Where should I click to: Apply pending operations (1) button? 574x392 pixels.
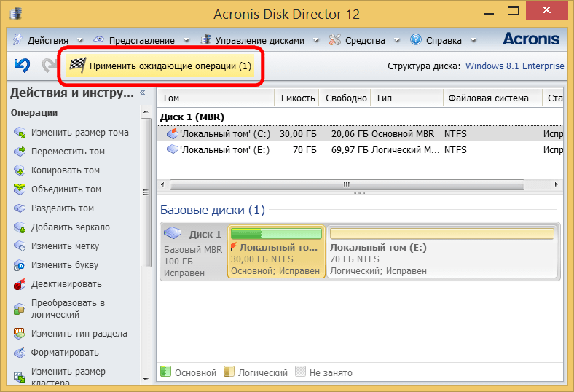point(162,66)
